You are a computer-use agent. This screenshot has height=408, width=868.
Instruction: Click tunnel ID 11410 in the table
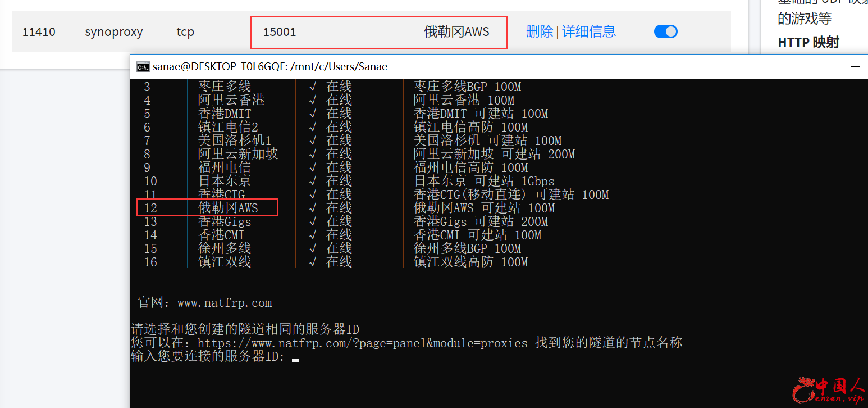click(39, 32)
